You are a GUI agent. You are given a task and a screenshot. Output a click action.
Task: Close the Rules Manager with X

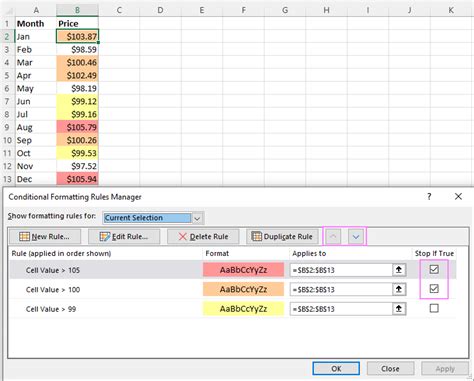click(x=458, y=197)
